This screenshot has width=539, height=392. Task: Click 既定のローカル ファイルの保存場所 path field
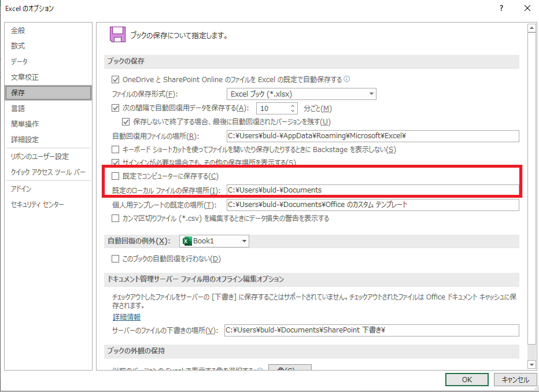click(372, 190)
